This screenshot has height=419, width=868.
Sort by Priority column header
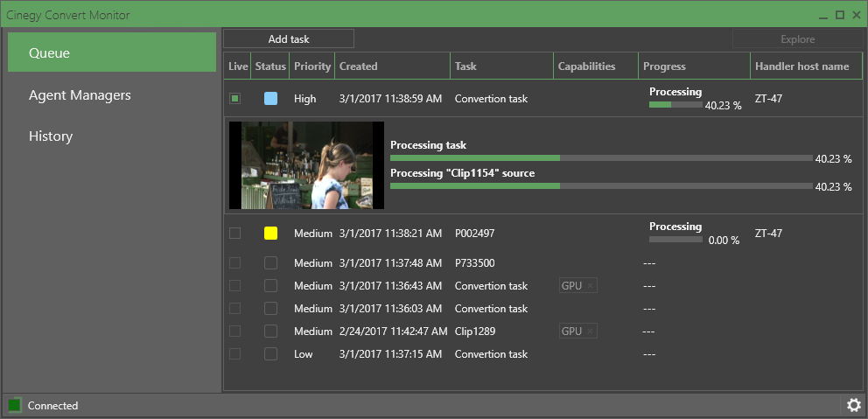(x=312, y=66)
